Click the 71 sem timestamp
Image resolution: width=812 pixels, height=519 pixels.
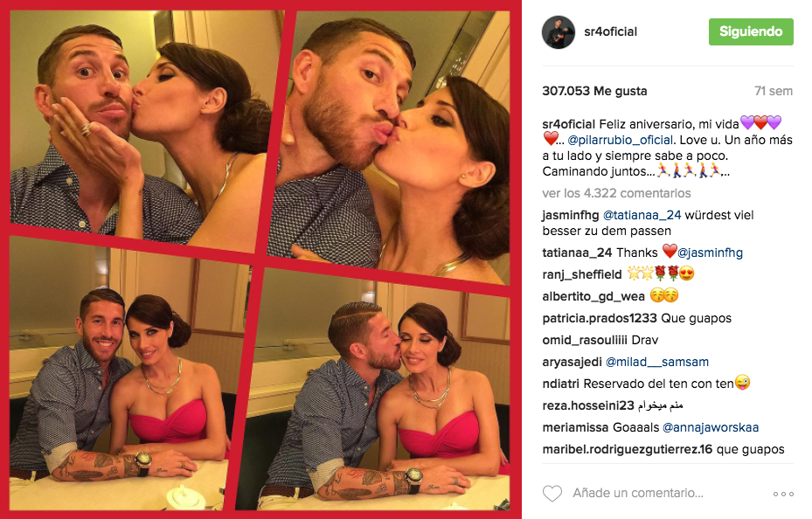774,91
